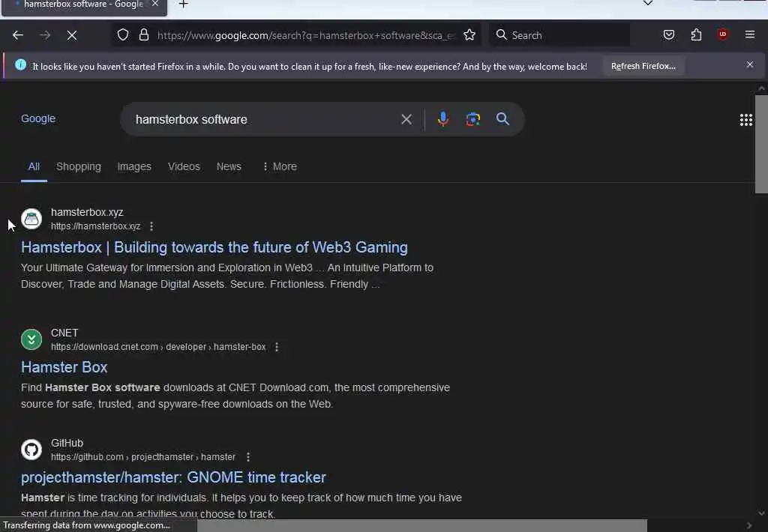
Task: Click the horizontal scrollbar thumb
Action: [x=421, y=525]
